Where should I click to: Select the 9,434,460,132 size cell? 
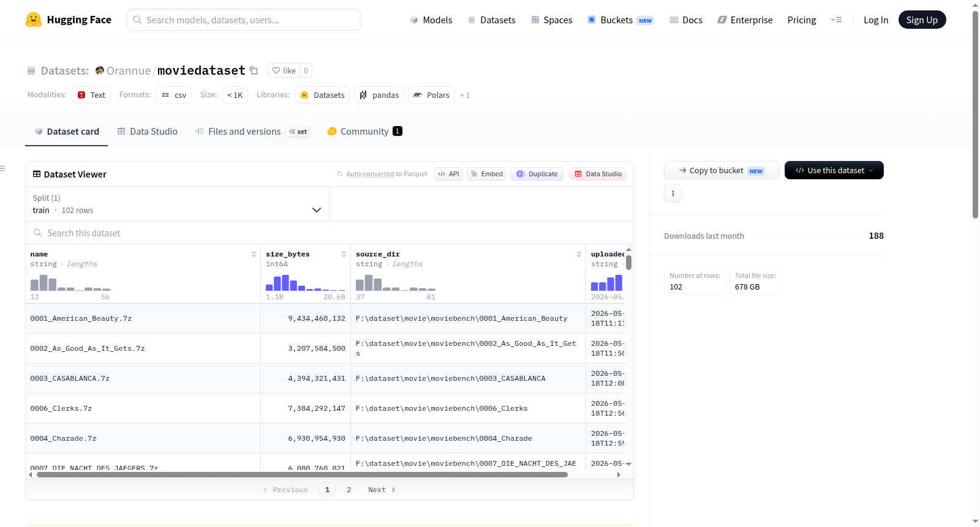pos(306,318)
